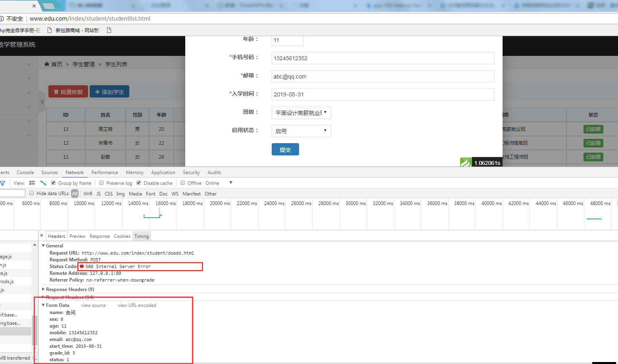This screenshot has height=364, width=618.
Task: Open the 班级 class dropdown
Action: coord(301,113)
